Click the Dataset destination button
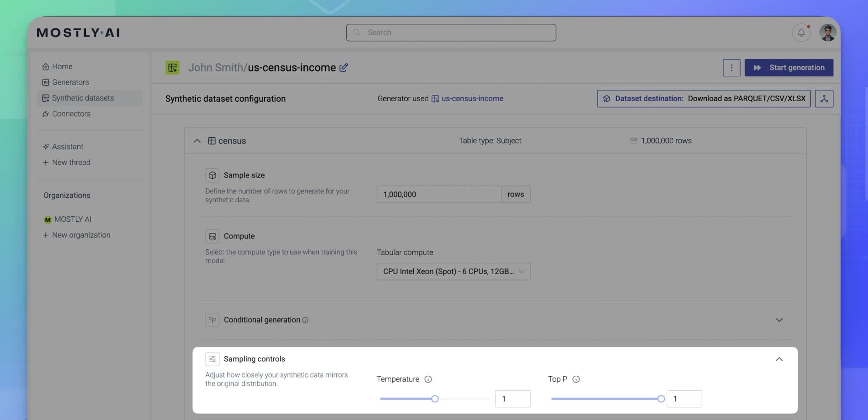This screenshot has height=420, width=868. point(703,98)
